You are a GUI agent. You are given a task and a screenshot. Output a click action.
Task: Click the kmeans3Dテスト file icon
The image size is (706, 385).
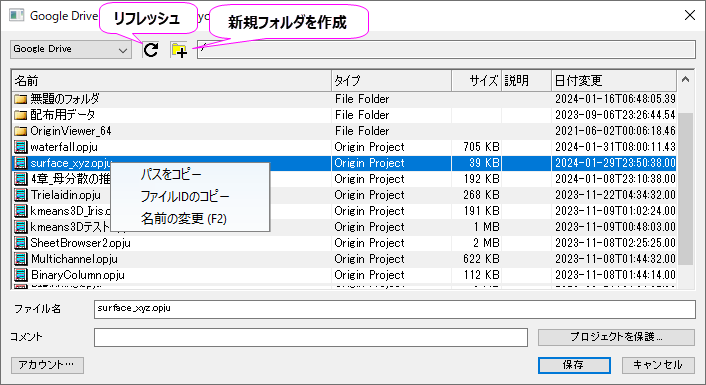pyautogui.click(x=21, y=227)
